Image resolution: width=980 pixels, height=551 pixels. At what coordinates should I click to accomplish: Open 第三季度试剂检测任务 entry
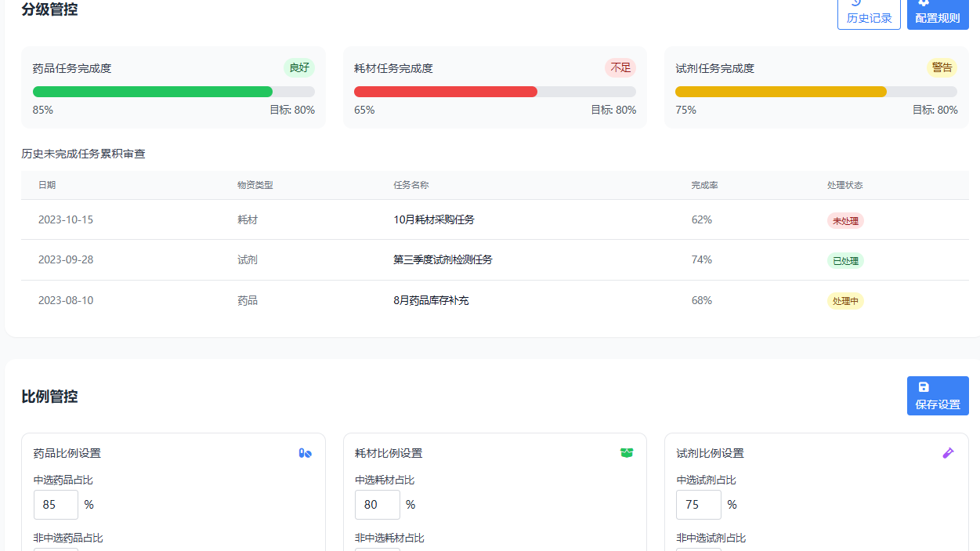443,259
